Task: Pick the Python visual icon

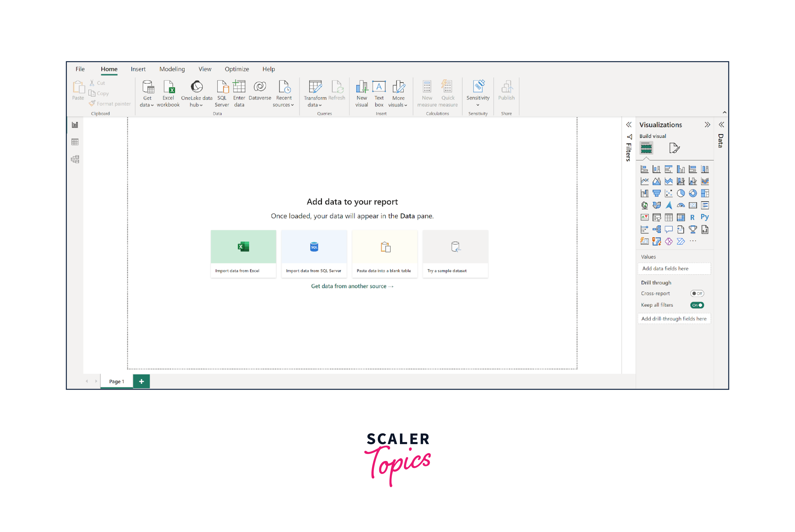Action: point(705,217)
